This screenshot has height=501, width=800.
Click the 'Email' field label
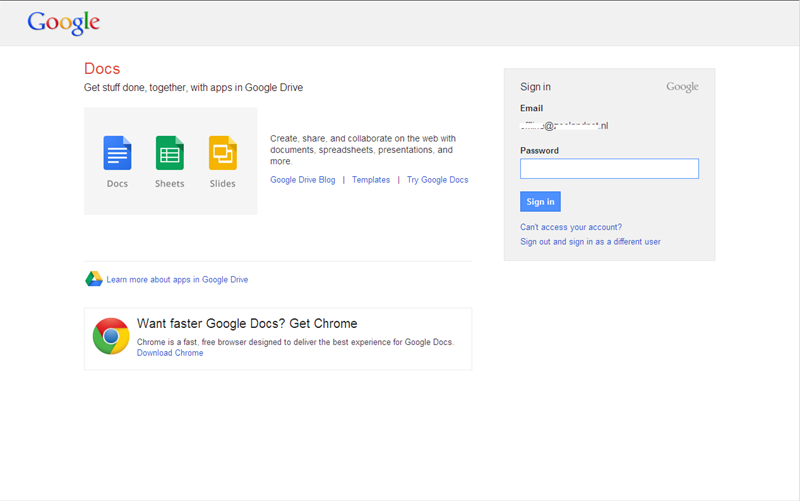[531, 108]
